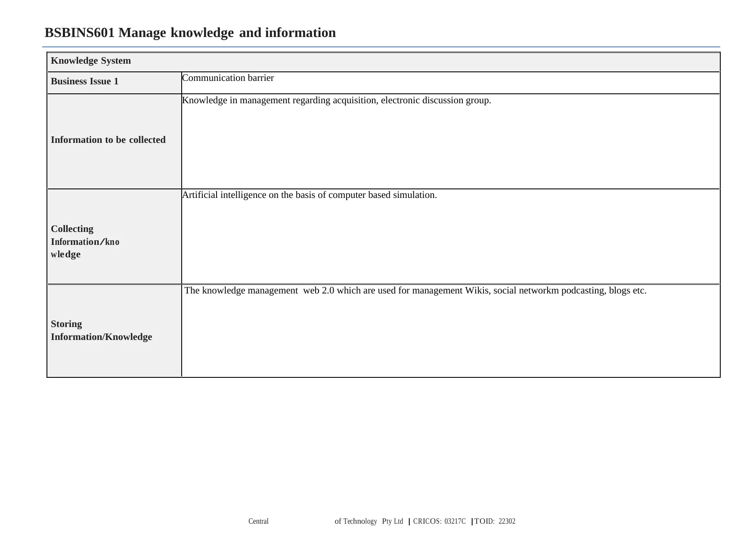Image resolution: width=756 pixels, height=534 pixels.
Task: Click the heading 'BSBINS601 Manage knowledge and information'
Action: 190,33
